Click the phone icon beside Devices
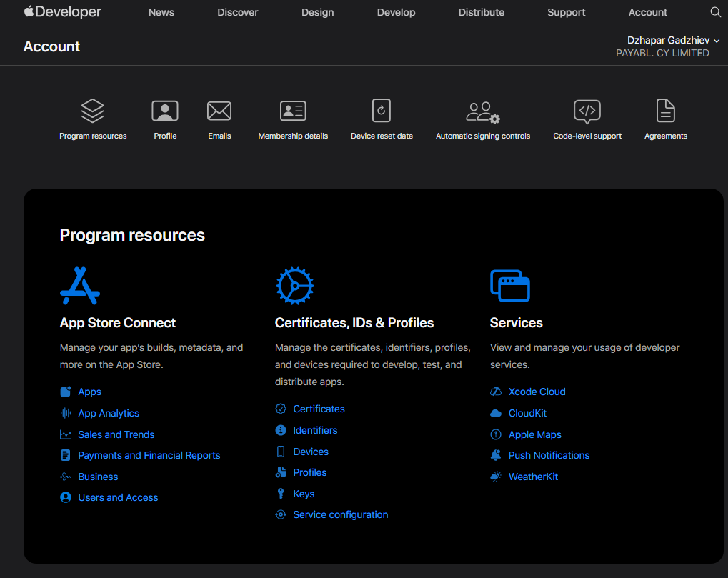The width and height of the screenshot is (728, 578). [x=281, y=452]
